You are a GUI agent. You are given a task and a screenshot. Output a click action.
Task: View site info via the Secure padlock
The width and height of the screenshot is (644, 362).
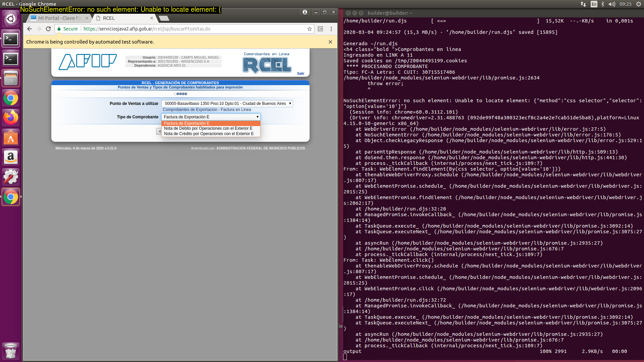click(x=68, y=29)
